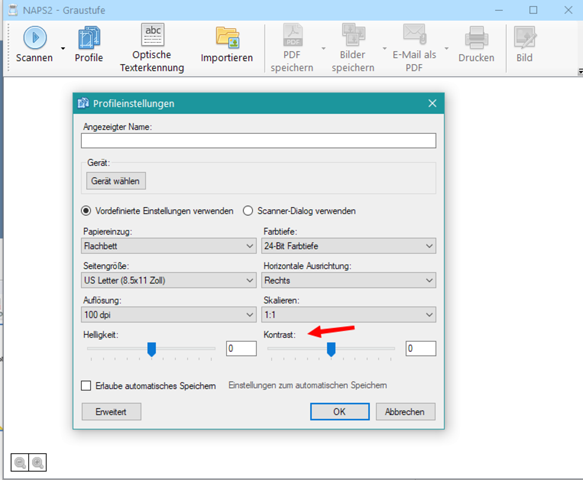This screenshot has height=480, width=583.
Task: Open the Skalieren dropdown
Action: click(x=349, y=315)
